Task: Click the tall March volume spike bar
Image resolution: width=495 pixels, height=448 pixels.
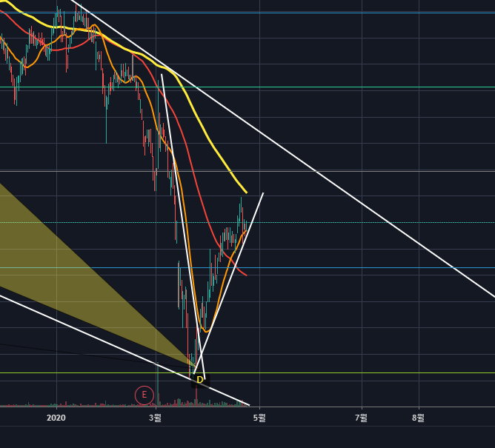Action: click(158, 384)
